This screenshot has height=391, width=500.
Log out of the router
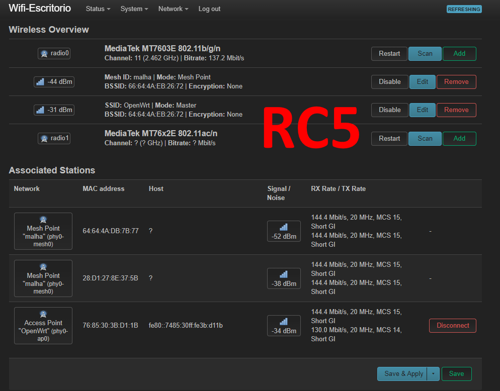pos(209,9)
